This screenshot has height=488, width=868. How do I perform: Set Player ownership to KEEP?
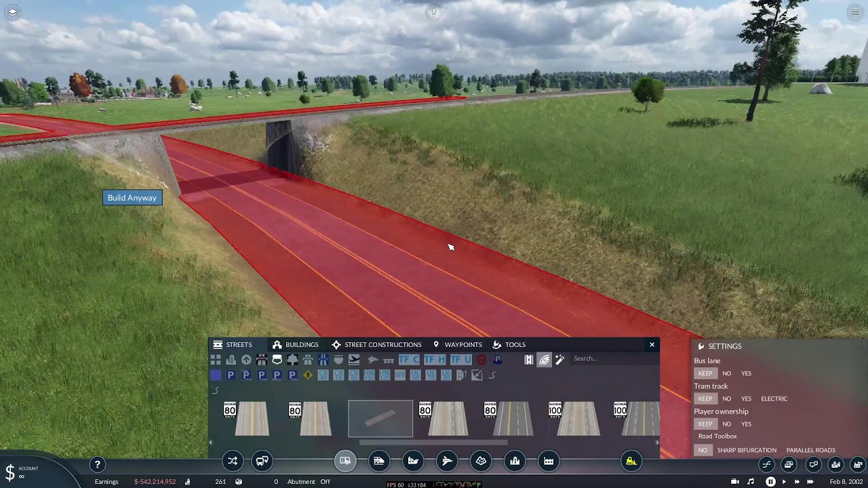point(705,424)
